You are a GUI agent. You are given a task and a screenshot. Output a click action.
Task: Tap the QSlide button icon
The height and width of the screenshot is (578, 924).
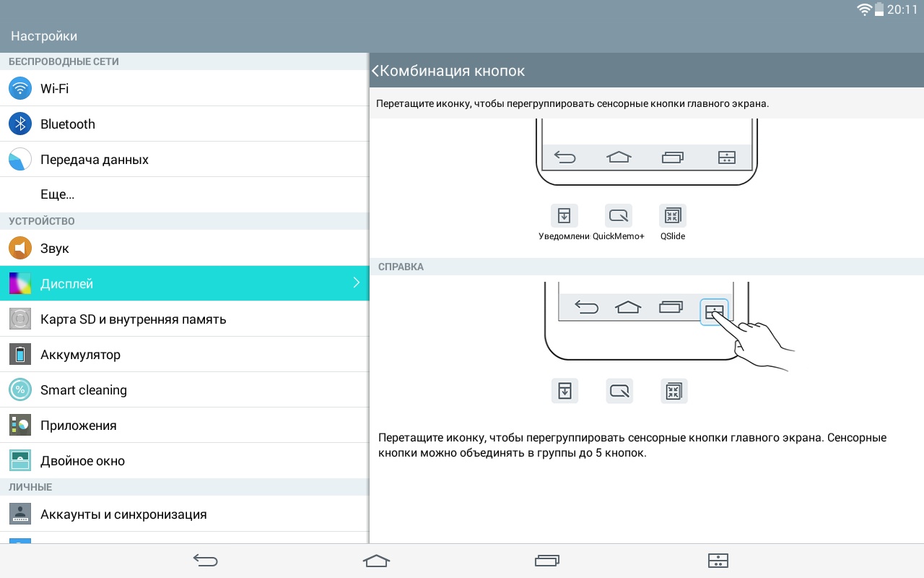pyautogui.click(x=673, y=215)
